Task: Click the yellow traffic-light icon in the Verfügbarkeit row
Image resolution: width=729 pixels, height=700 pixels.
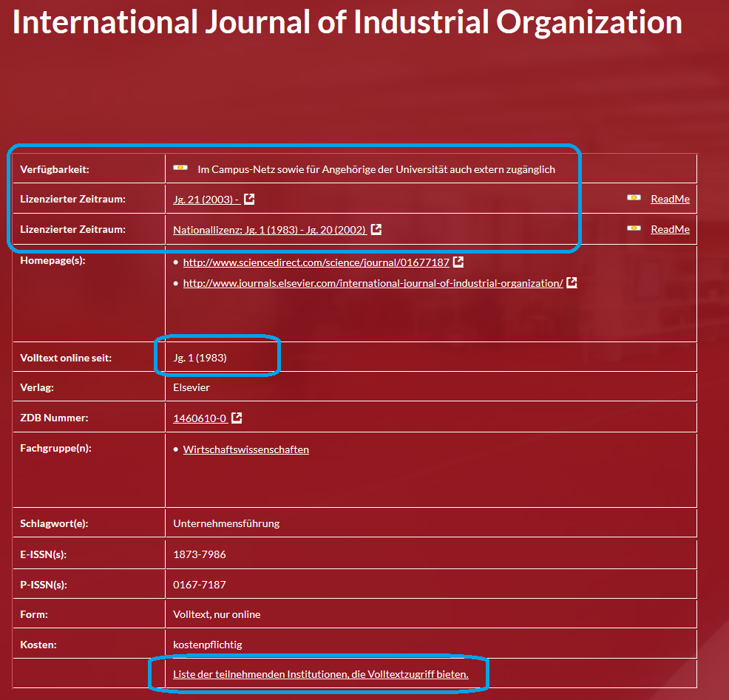Action: (x=180, y=167)
